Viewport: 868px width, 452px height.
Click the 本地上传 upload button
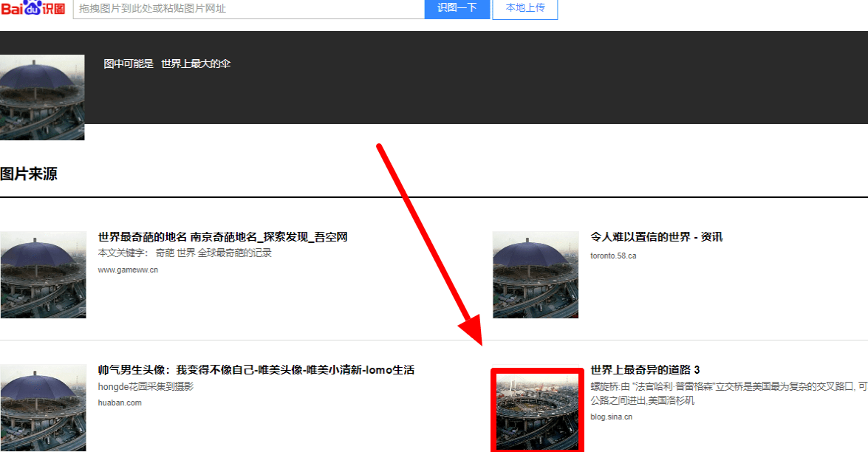click(524, 8)
